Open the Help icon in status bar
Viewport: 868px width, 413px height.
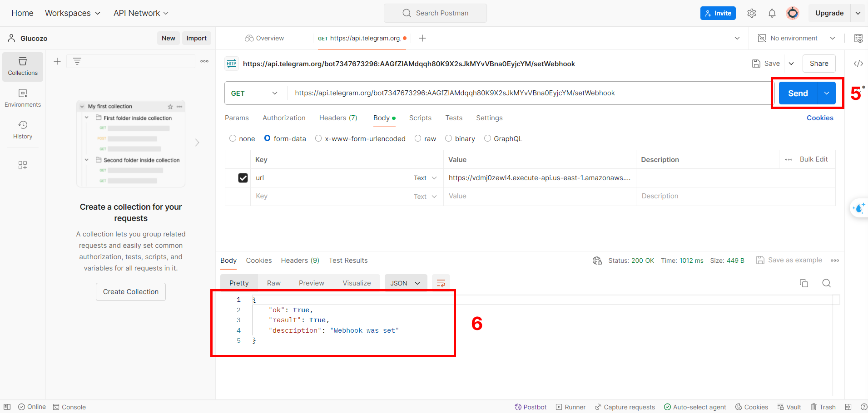[864, 407]
